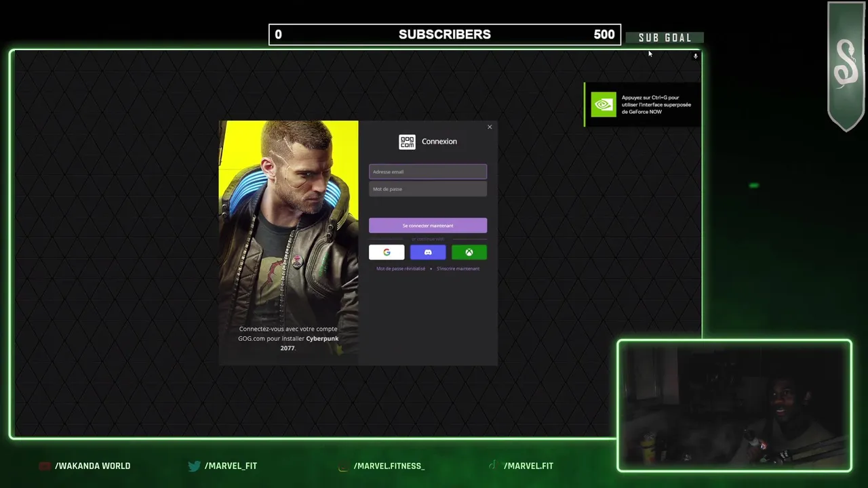Open the S'inscrire maintenant link
868x488 pixels.
(458, 268)
